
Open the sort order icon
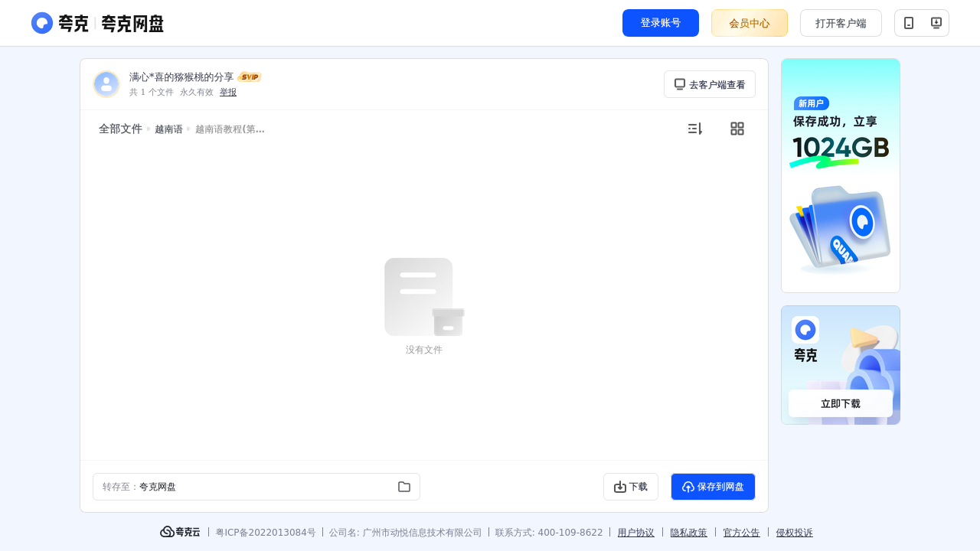point(694,129)
